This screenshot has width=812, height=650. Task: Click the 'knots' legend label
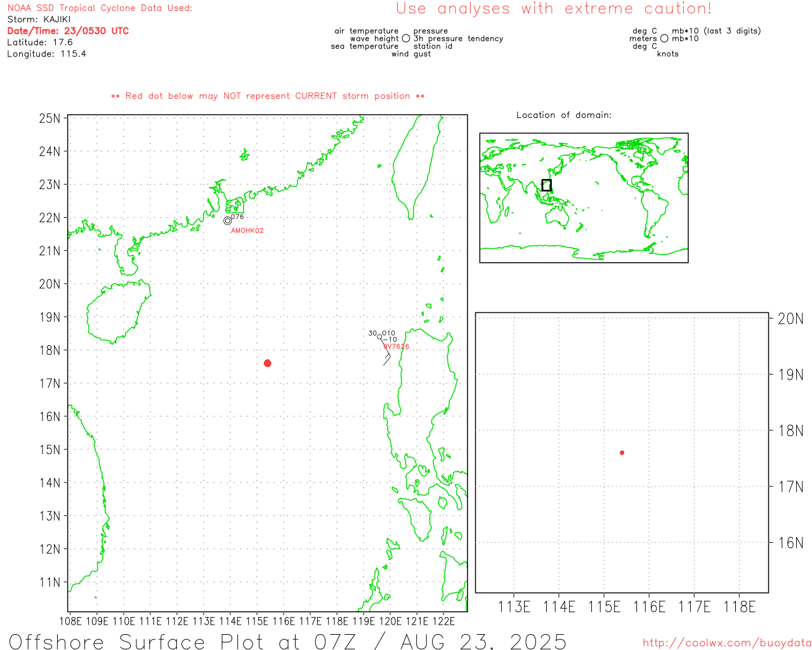668,54
